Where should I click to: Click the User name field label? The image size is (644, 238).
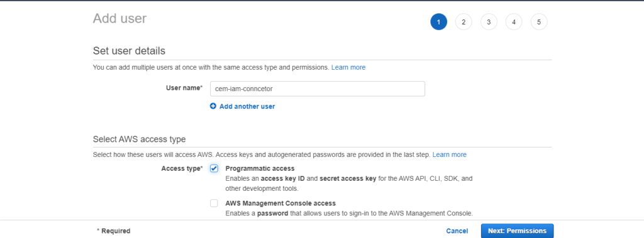pyautogui.click(x=184, y=88)
